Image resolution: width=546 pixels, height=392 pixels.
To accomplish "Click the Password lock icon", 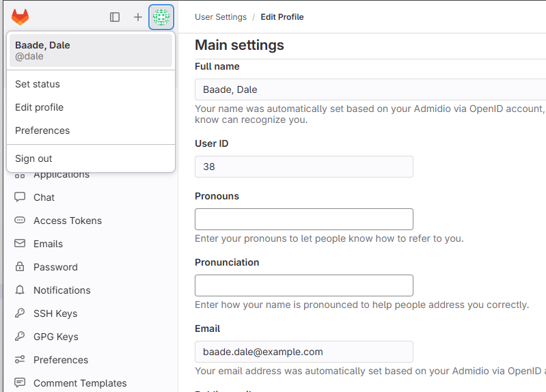I will [20, 267].
